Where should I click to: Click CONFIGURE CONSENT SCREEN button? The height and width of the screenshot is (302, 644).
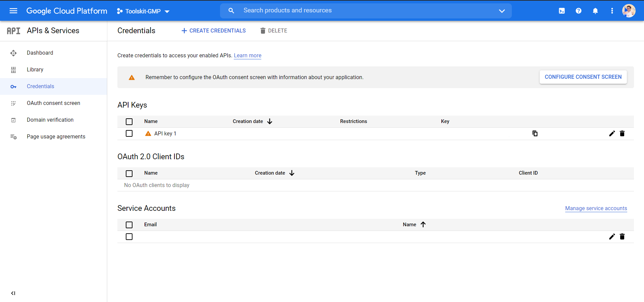[583, 77]
